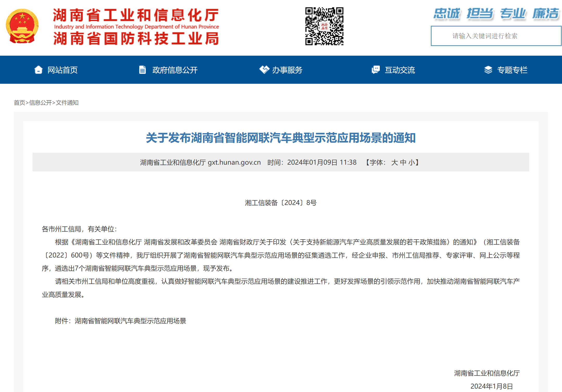Click the 湖南省国防科技工业局 header text
This screenshot has height=392, width=562.
[x=136, y=38]
